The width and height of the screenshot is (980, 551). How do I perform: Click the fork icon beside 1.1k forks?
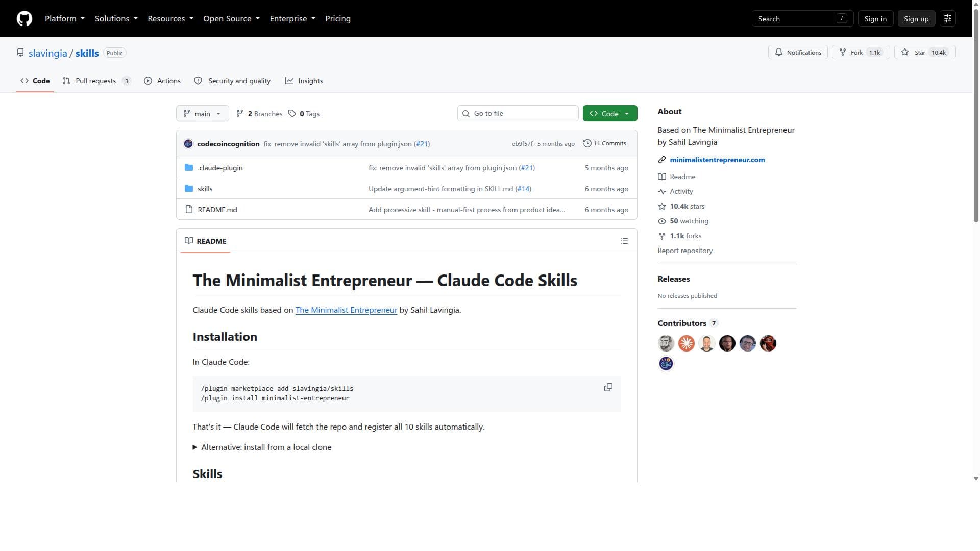[x=662, y=236]
